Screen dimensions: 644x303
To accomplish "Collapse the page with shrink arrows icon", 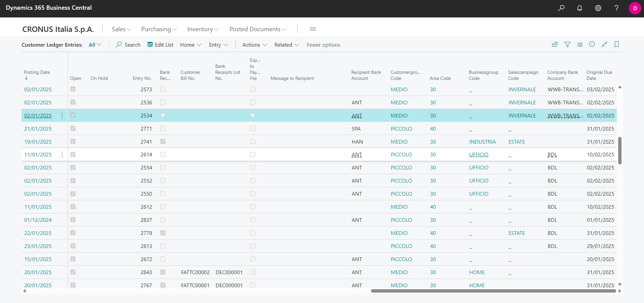I will tap(604, 44).
